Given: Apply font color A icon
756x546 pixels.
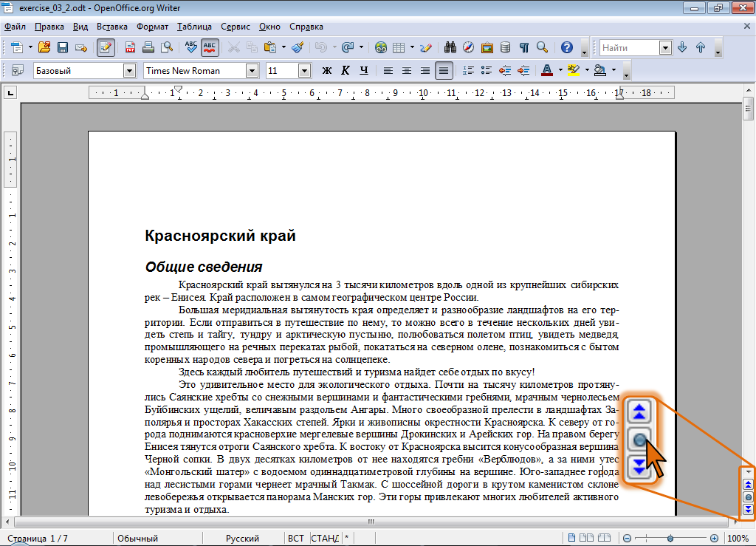Looking at the screenshot, I should click(547, 70).
